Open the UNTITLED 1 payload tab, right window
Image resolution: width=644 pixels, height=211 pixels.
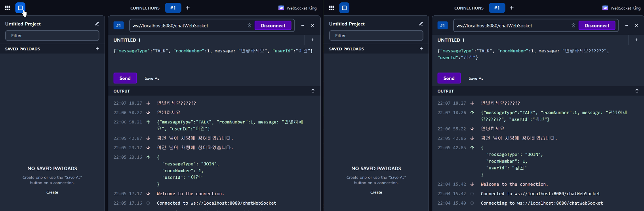451,40
